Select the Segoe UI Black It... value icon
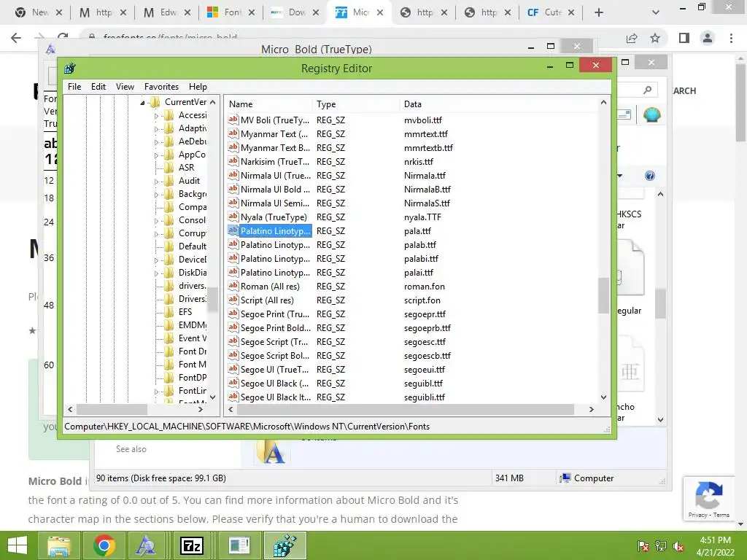 pos(233,397)
